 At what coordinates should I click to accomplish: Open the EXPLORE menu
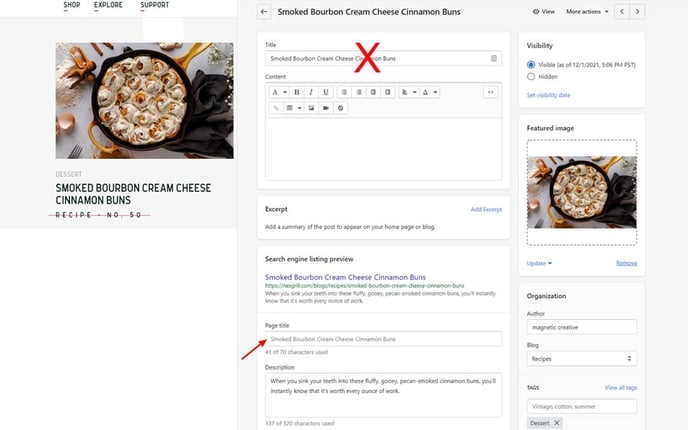pyautogui.click(x=108, y=5)
